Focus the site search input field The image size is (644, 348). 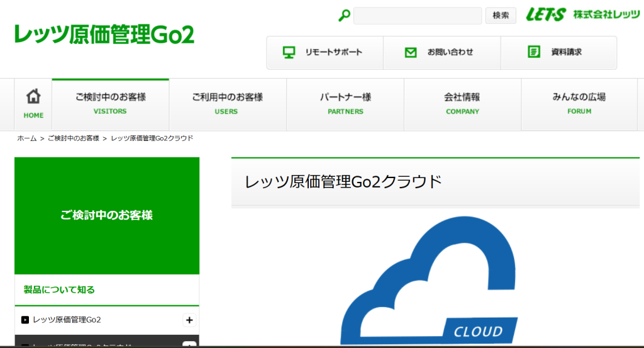point(418,16)
